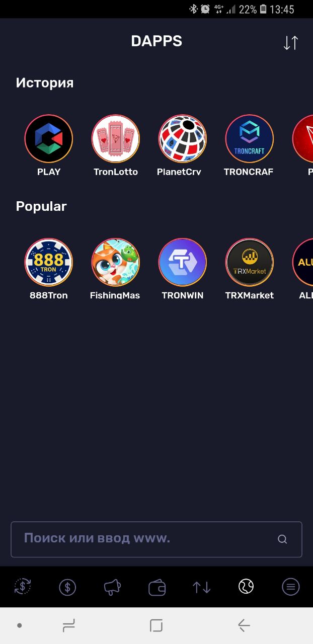Tap the magnifier search icon
The height and width of the screenshot is (644, 313).
click(x=282, y=539)
